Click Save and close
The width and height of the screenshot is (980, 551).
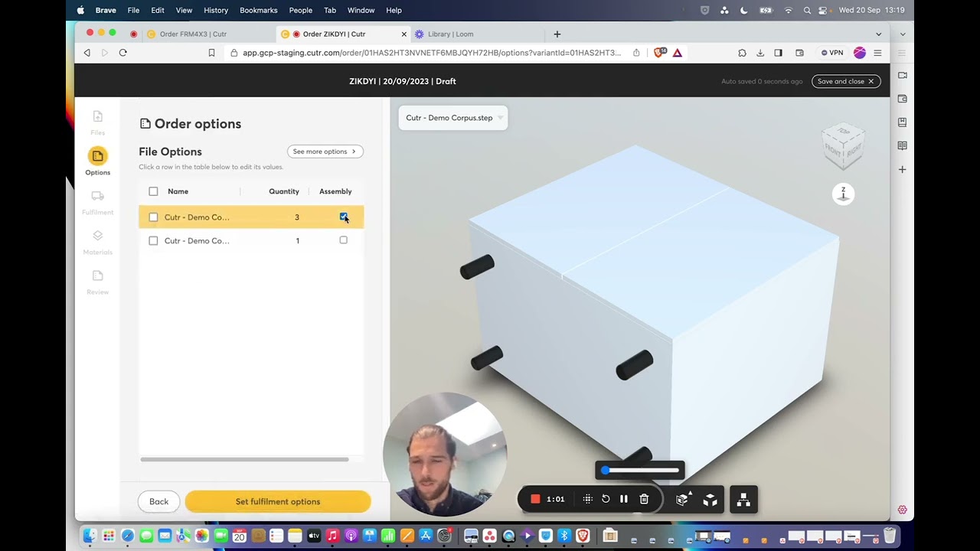coord(846,81)
